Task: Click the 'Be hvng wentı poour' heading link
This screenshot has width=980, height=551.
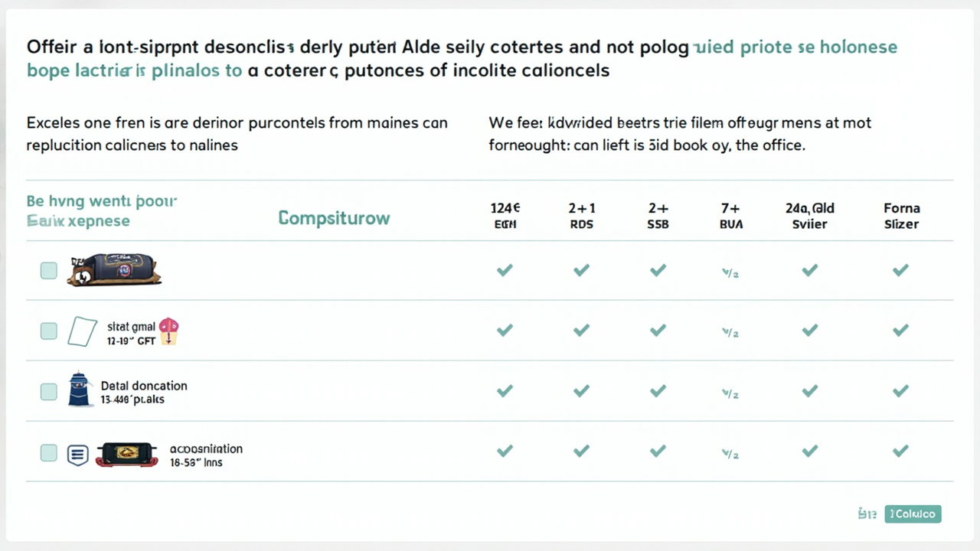Action: pos(101,201)
